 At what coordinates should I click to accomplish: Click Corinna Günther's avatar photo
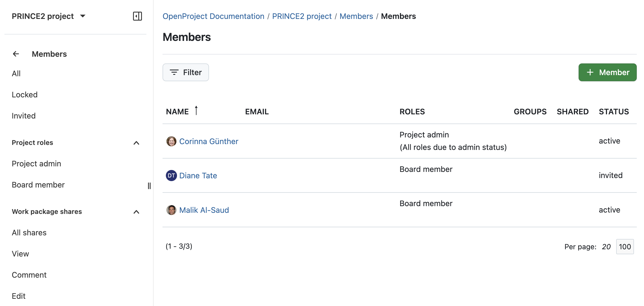tap(171, 141)
